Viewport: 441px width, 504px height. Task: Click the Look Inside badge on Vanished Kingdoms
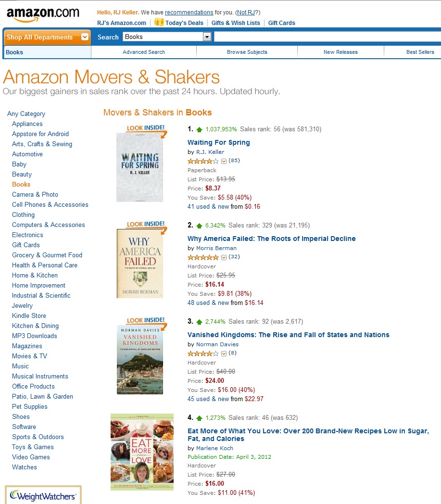tap(146, 321)
